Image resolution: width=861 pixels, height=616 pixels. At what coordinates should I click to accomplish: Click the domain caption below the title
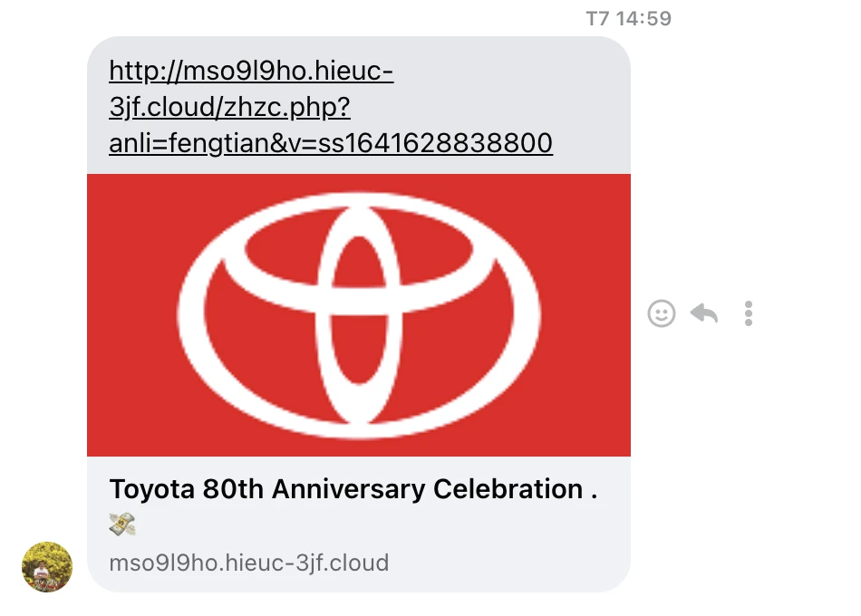point(248,563)
